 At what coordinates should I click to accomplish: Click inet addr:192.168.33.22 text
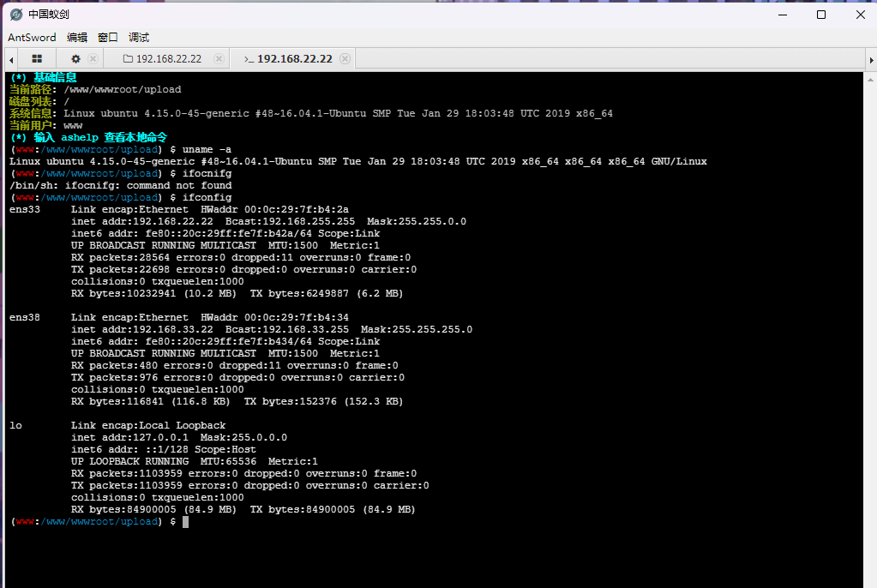tap(142, 329)
